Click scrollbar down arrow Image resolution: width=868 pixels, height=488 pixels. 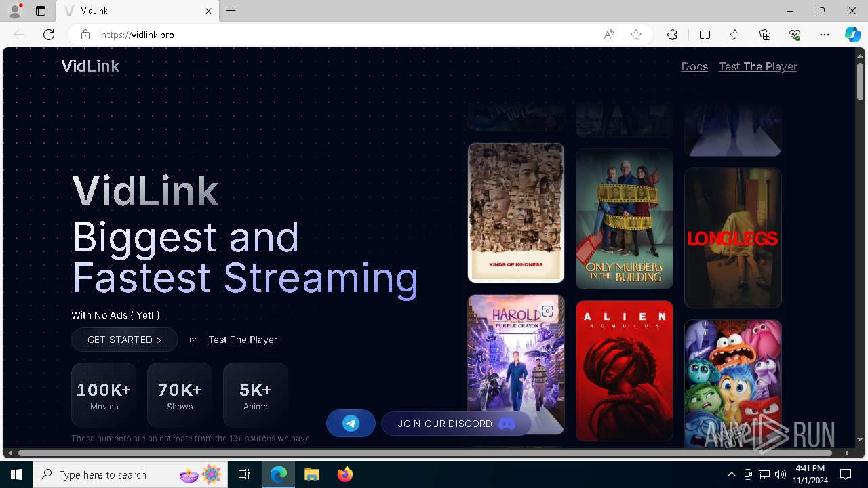point(861,440)
